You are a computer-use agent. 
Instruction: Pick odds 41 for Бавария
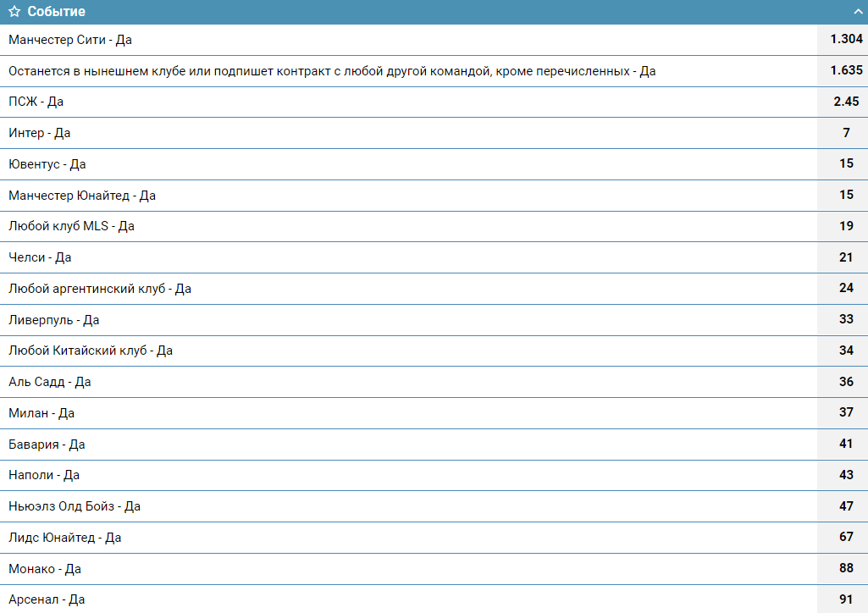click(843, 445)
